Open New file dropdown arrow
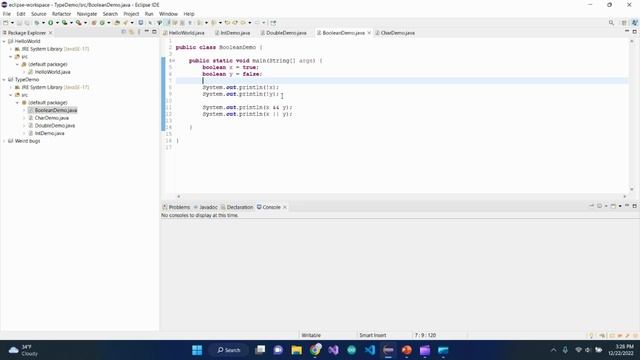 point(12,23)
